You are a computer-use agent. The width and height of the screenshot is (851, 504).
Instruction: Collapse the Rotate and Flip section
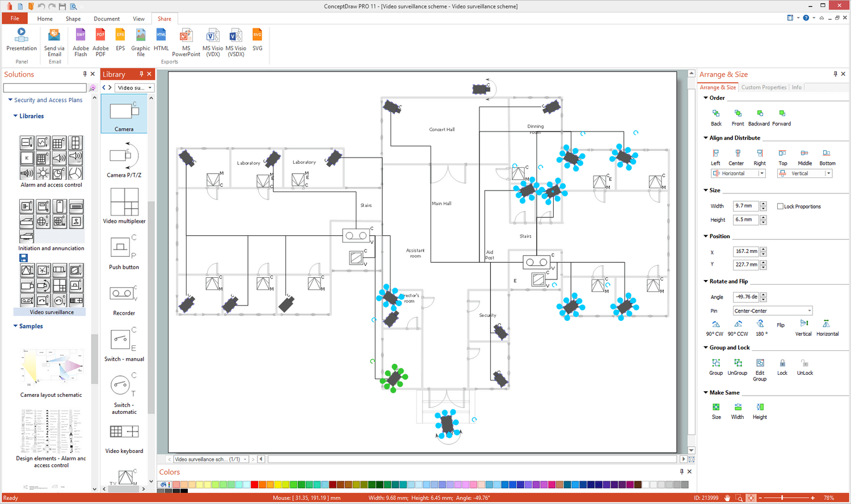pos(706,281)
